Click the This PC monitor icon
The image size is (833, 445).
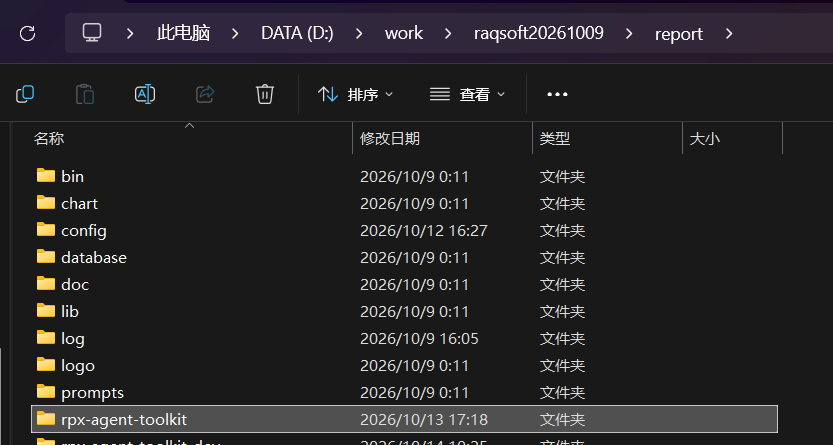click(x=92, y=33)
